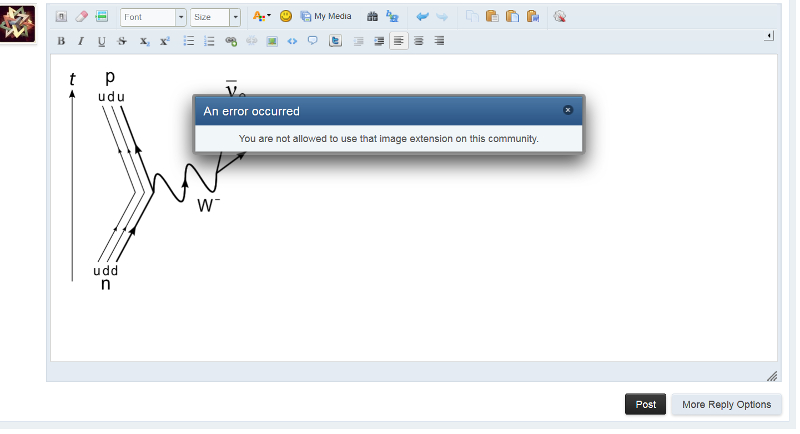800x434 pixels.
Task: Insert a link
Action: click(231, 41)
